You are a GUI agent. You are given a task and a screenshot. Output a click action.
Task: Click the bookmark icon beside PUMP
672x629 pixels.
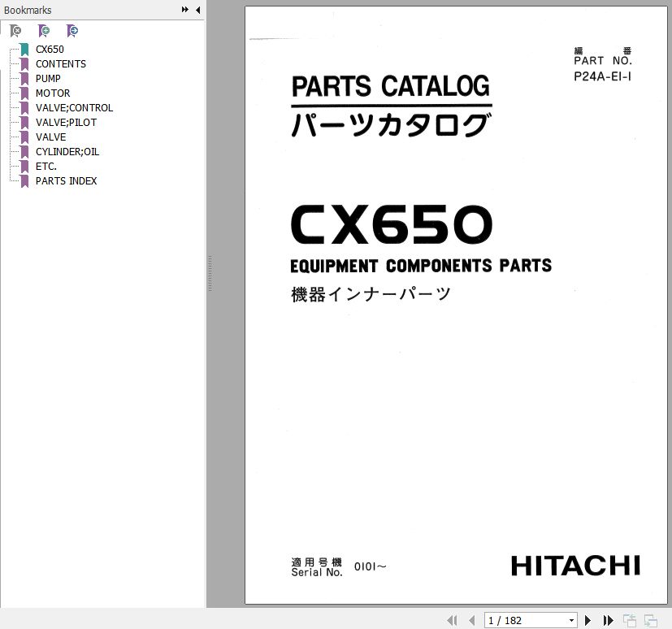25,79
